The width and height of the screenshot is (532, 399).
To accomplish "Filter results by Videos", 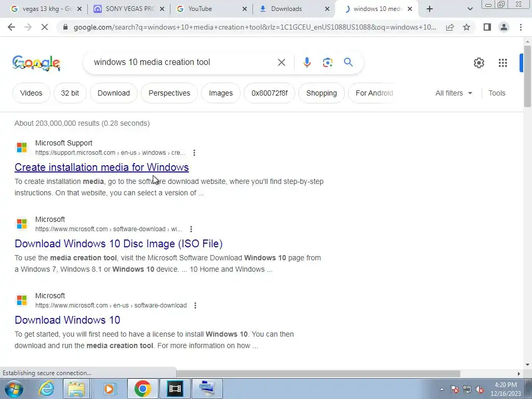I will (31, 93).
